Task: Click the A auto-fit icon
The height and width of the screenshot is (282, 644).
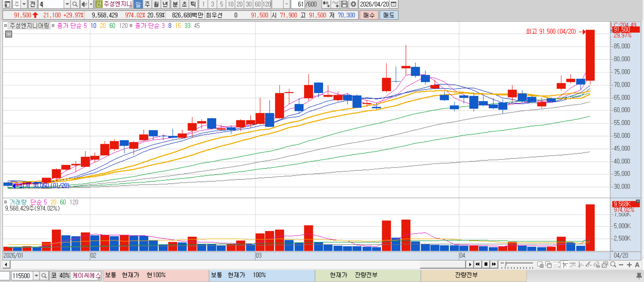Action: [x=637, y=264]
